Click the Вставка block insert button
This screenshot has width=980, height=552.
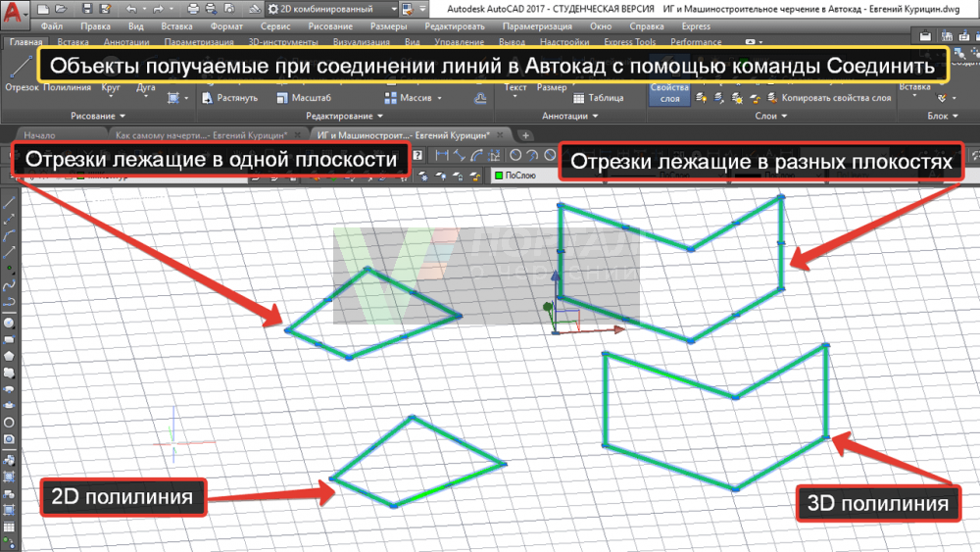[914, 87]
